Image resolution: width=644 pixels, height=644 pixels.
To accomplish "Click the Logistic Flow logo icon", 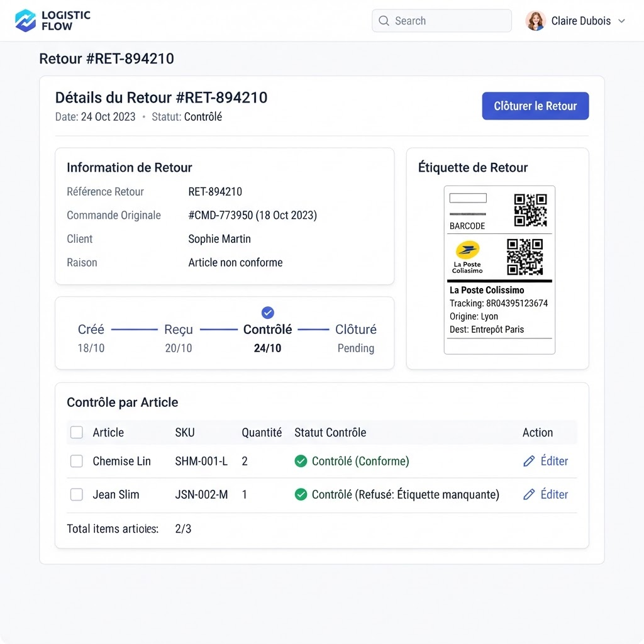I will 25,21.
